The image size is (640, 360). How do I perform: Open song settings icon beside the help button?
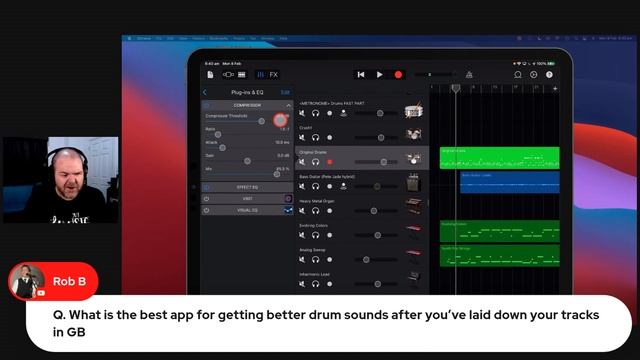[533, 75]
